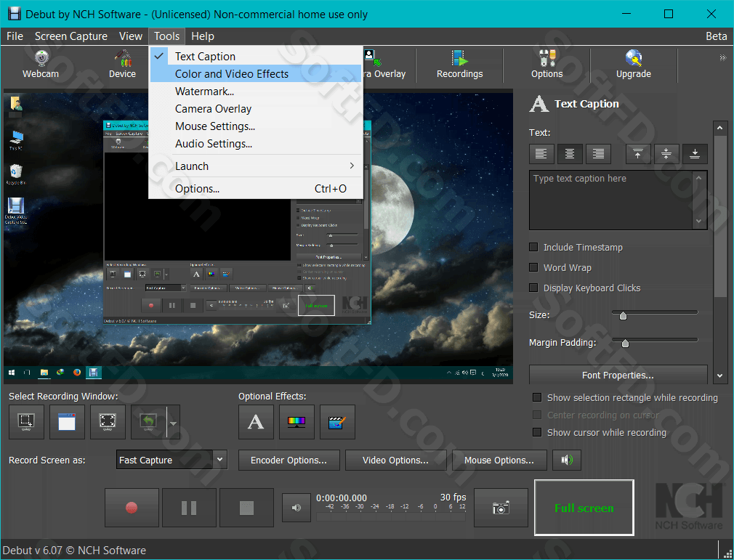Viewport: 734px width, 560px height.
Task: Align caption text left
Action: (541, 153)
